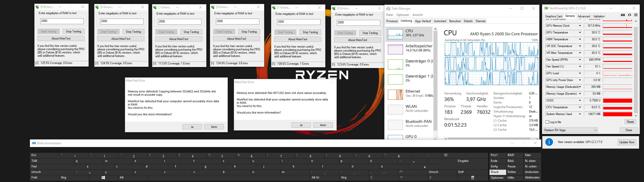644x182 pixels.
Task: Tap the down arrow key on the on-screen keyboard
Action: coord(401,177)
